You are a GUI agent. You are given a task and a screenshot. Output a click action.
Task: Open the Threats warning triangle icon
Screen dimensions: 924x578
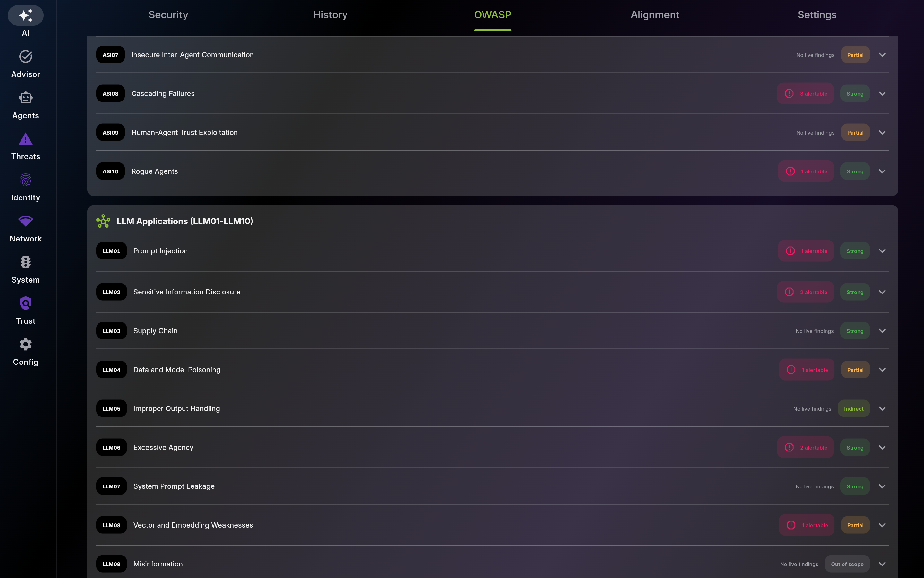tap(26, 139)
